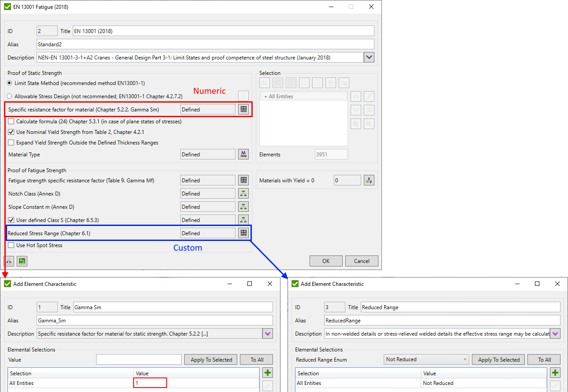
Task: Click the ALL entities icon in Selection toolbar
Action: click(264, 82)
